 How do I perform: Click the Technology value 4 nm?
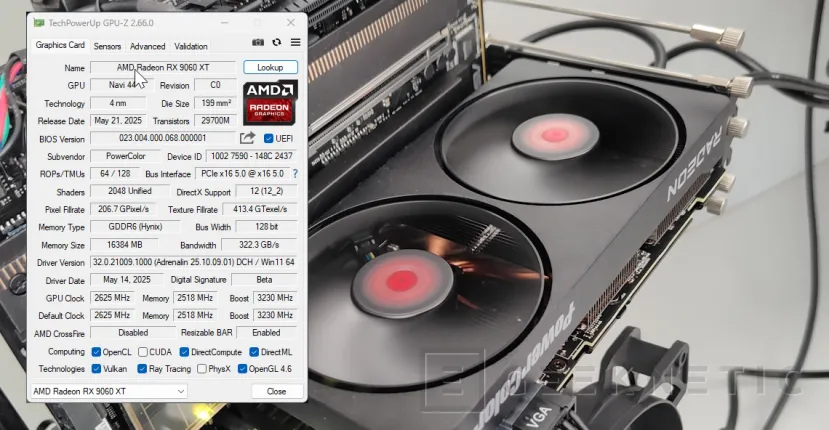118,103
